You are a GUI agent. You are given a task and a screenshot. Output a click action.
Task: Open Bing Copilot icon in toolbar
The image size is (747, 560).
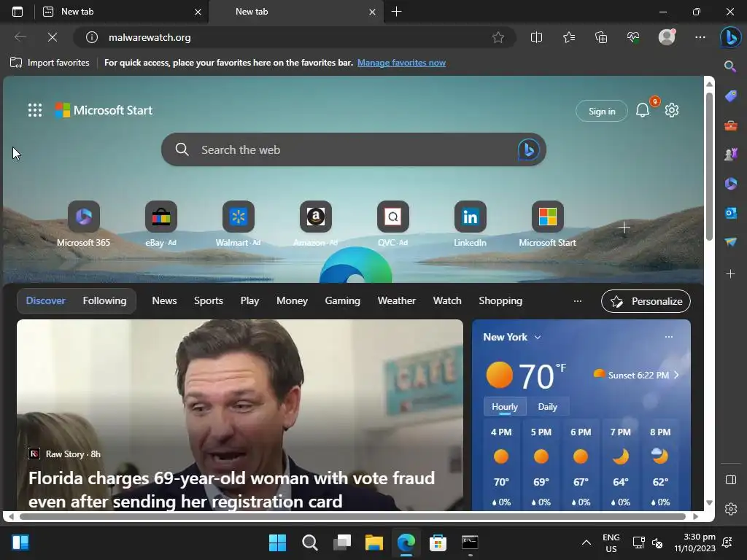[x=730, y=37]
